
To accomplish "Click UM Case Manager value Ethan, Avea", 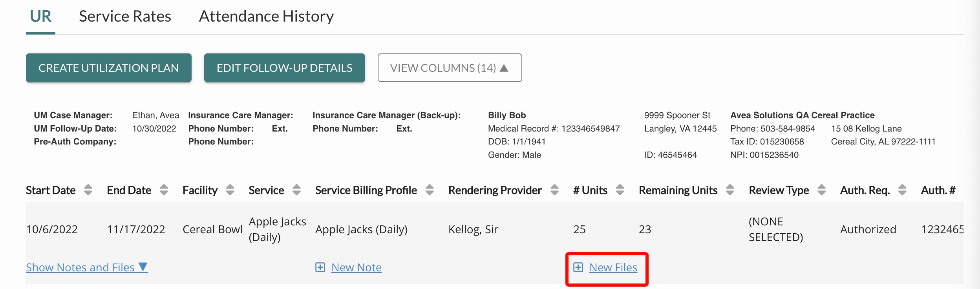I will [155, 115].
